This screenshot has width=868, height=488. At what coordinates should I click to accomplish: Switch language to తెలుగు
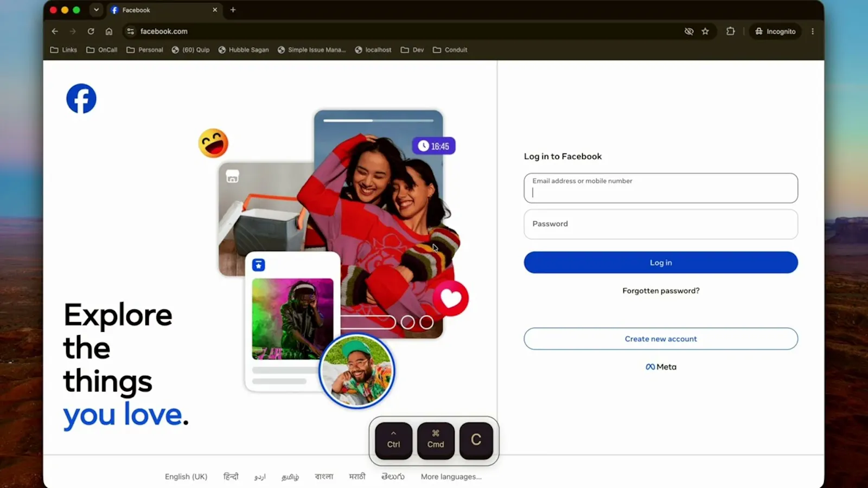[x=393, y=477]
